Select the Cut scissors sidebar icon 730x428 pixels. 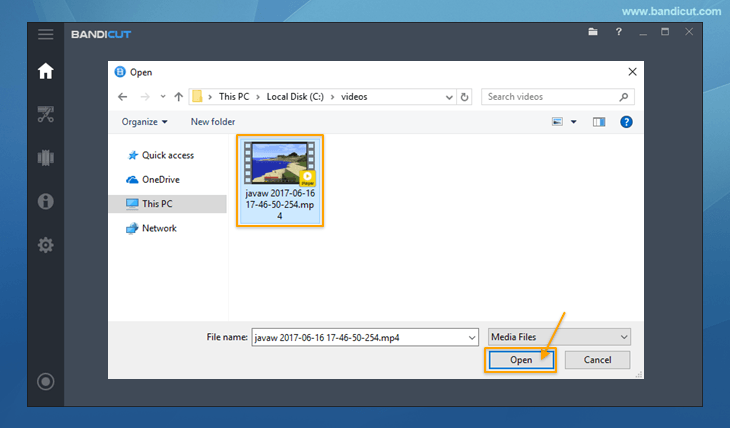[46, 114]
